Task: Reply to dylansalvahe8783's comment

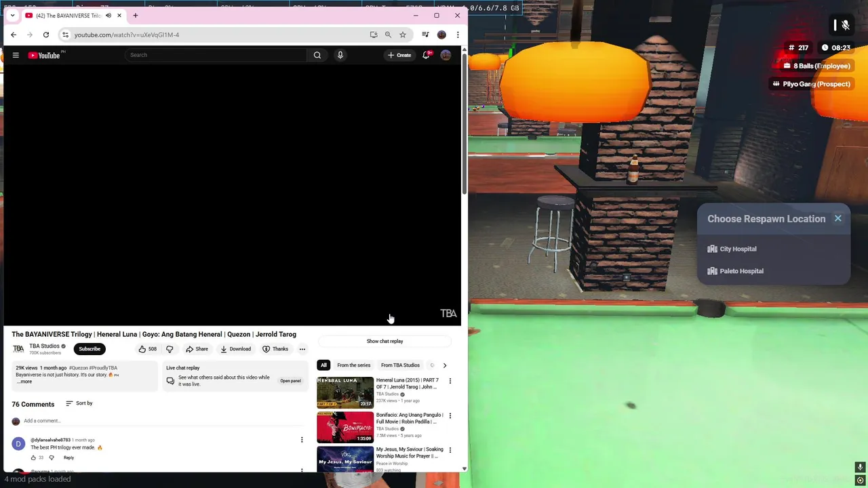Action: (x=68, y=457)
